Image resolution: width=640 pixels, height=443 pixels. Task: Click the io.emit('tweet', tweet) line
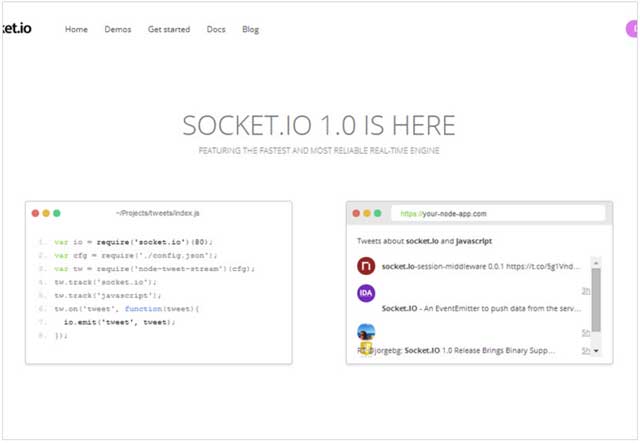119,322
